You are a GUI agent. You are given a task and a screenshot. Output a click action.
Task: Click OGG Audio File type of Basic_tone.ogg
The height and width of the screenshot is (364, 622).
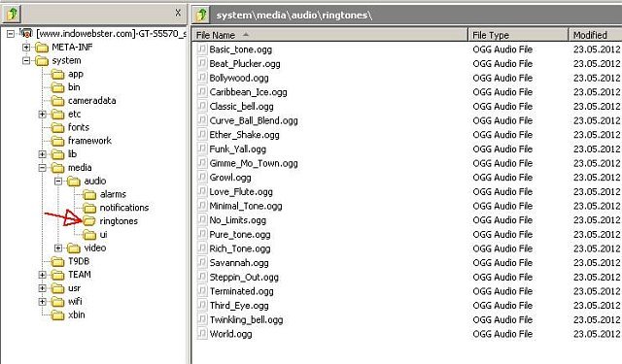pos(502,50)
